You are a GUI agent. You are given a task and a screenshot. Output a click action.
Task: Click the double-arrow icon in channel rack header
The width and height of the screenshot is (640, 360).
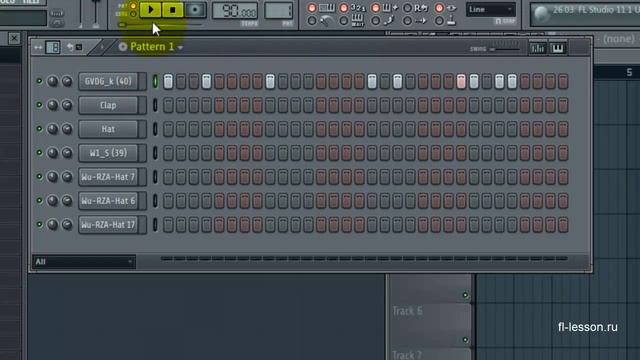click(x=38, y=48)
